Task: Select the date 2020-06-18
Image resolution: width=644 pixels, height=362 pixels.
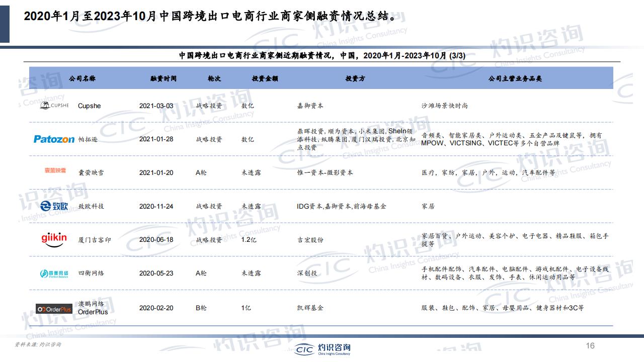Action: pos(156,240)
